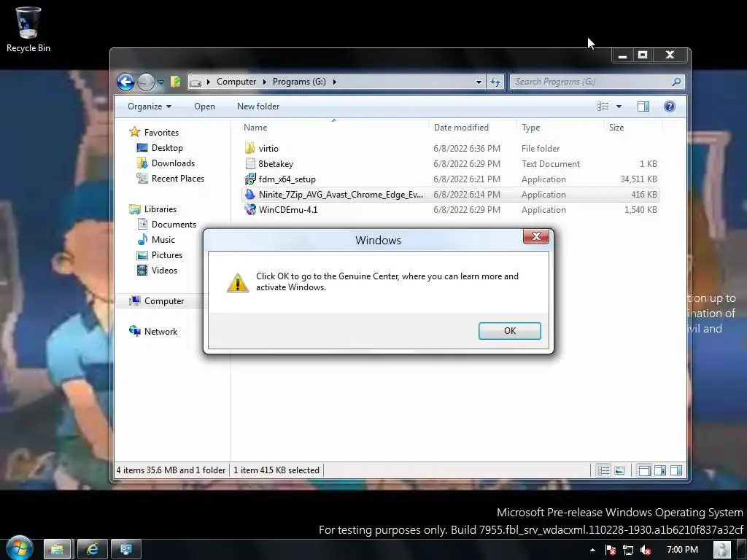The image size is (747, 560).
Task: Click the Ninite_7Zip_AVG_Avast_Chrome_Edge file name
Action: pyautogui.click(x=341, y=194)
